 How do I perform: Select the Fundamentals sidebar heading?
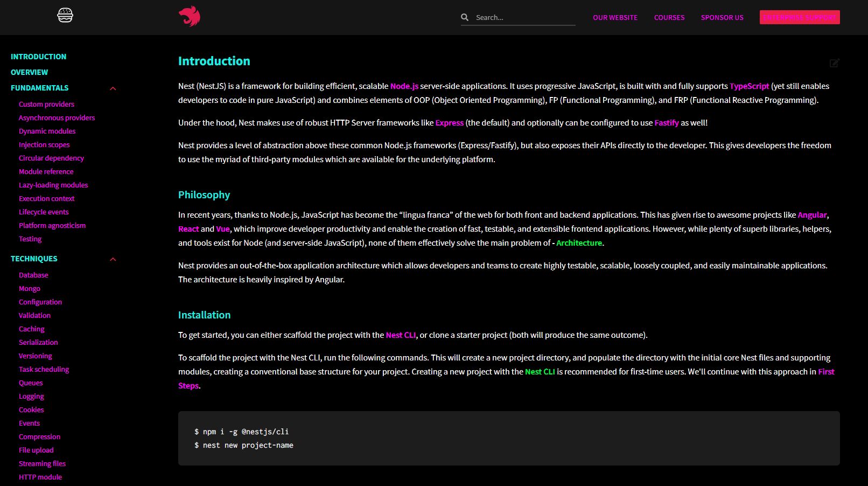pyautogui.click(x=40, y=88)
